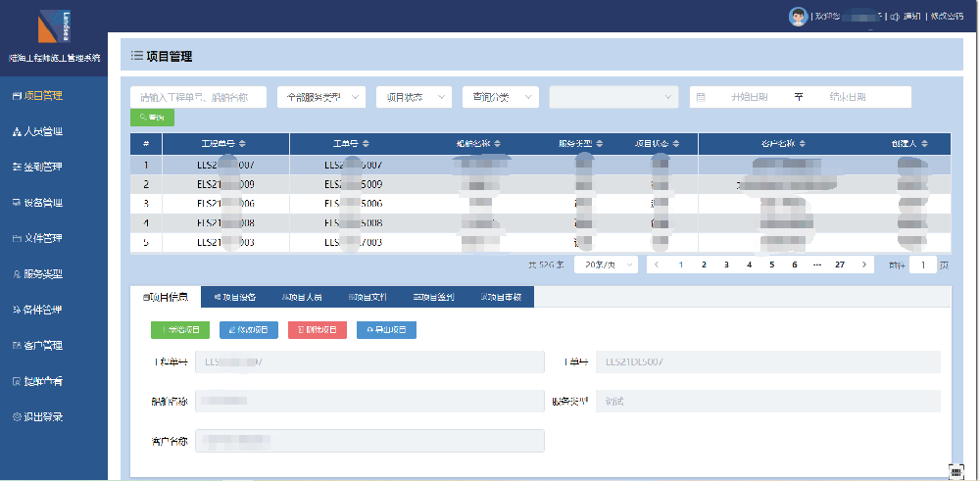The image size is (980, 481).
Task: Sort table by 工程单号 column arrows
Action: (243, 144)
